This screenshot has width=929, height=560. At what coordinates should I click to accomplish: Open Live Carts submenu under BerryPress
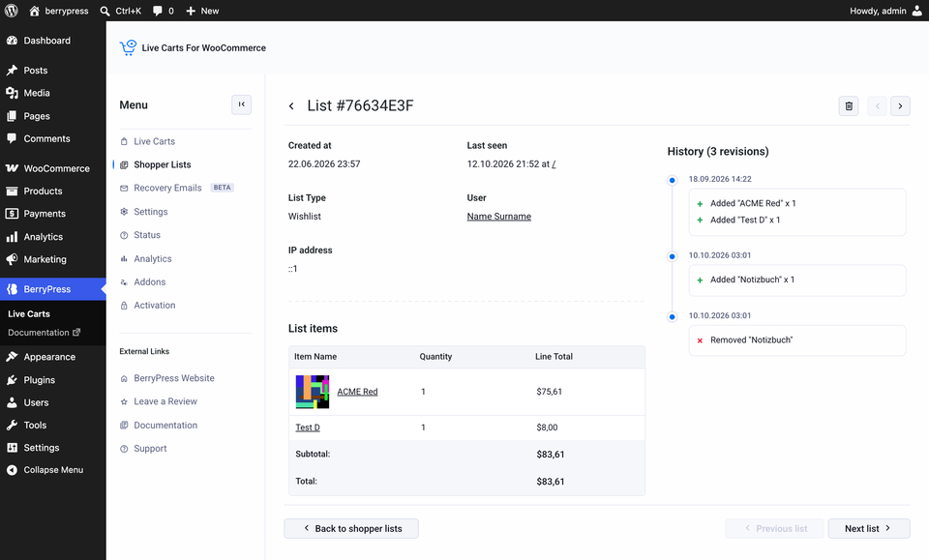click(28, 313)
